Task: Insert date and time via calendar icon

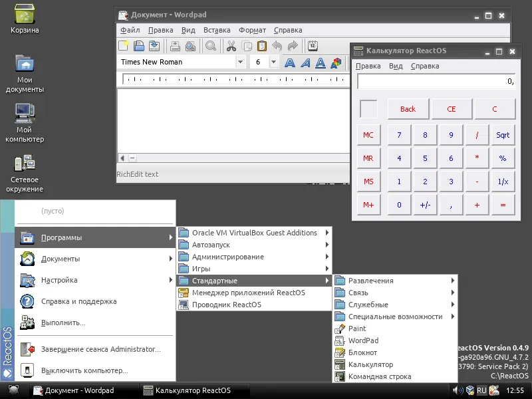Action: (x=313, y=45)
